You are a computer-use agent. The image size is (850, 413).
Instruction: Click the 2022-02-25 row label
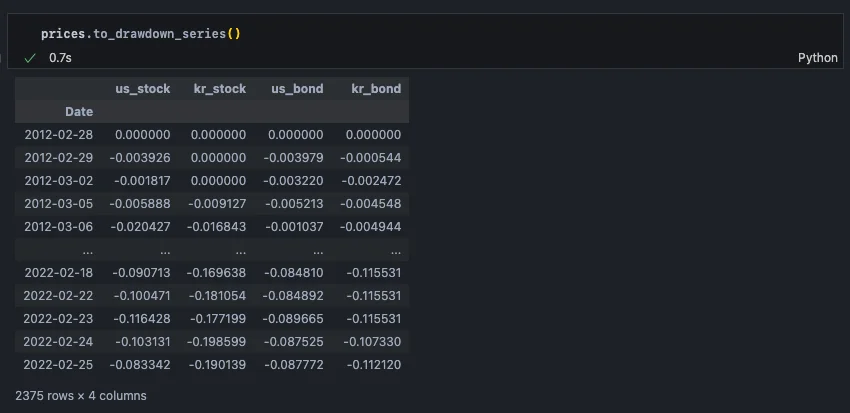[58, 365]
